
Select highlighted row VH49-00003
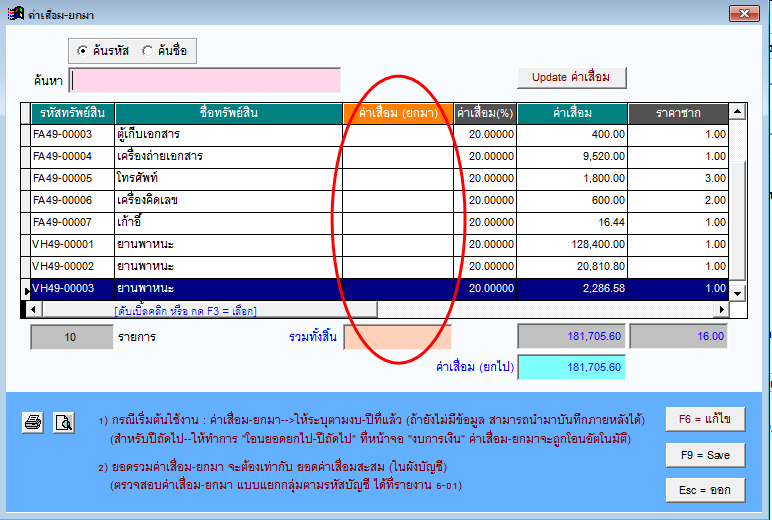coord(380,289)
